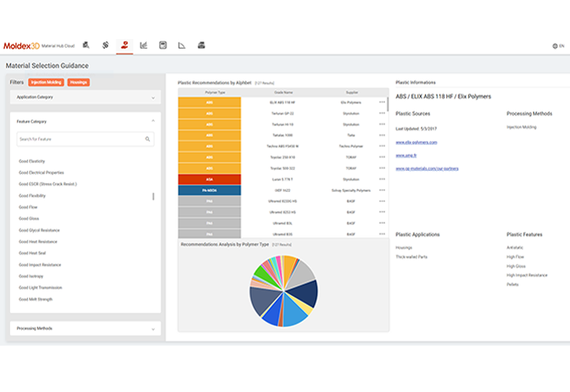Select the Good Heat Seal feature
The width and height of the screenshot is (570, 392).
click(x=32, y=253)
